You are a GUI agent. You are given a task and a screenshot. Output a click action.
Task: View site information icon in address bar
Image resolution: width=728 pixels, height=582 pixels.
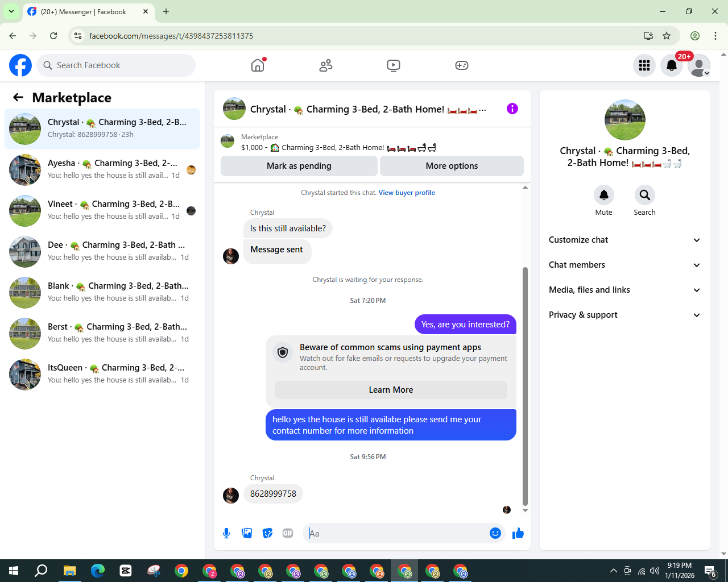pos(78,36)
